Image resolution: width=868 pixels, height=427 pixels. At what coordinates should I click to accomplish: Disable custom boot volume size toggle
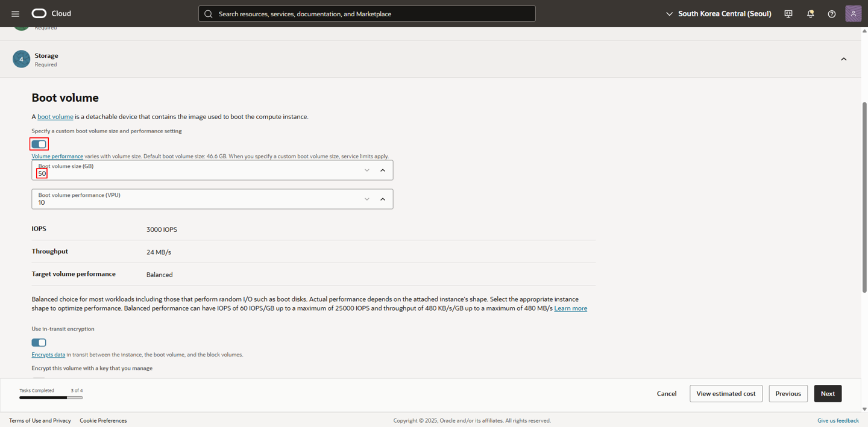(x=39, y=144)
